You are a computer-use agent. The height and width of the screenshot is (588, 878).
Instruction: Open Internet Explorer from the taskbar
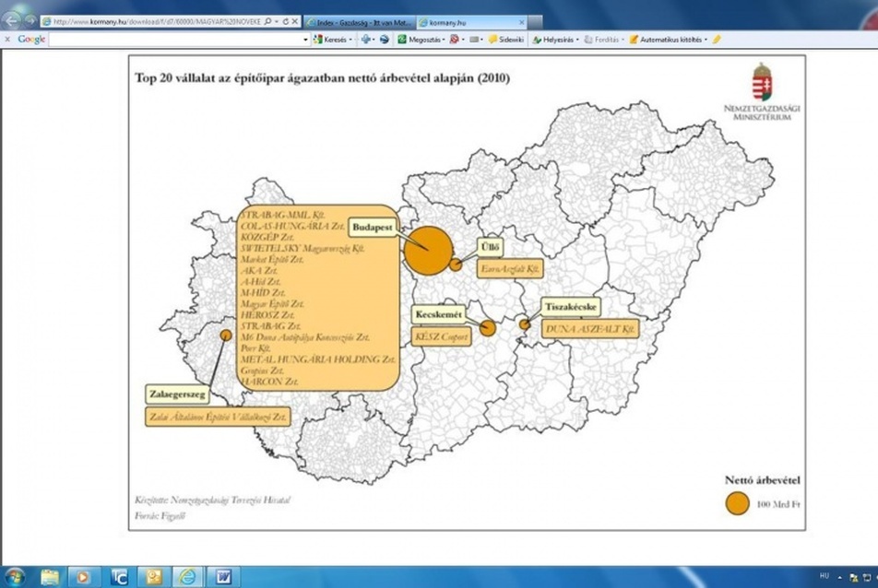click(187, 577)
